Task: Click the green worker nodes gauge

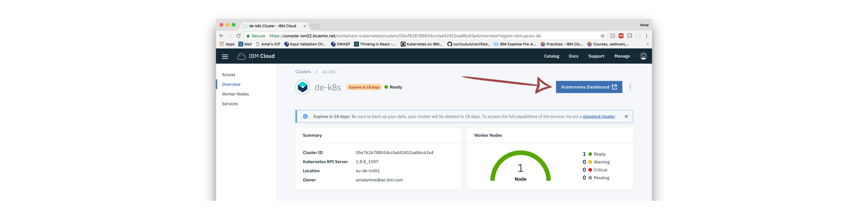Action: pos(520,166)
